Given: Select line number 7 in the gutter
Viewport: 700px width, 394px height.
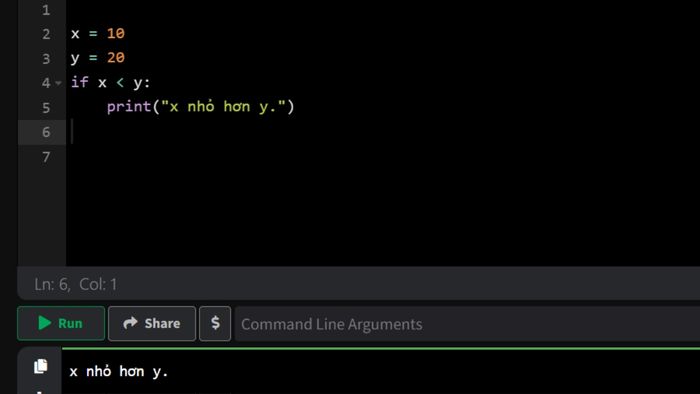Looking at the screenshot, I should pyautogui.click(x=46, y=157).
